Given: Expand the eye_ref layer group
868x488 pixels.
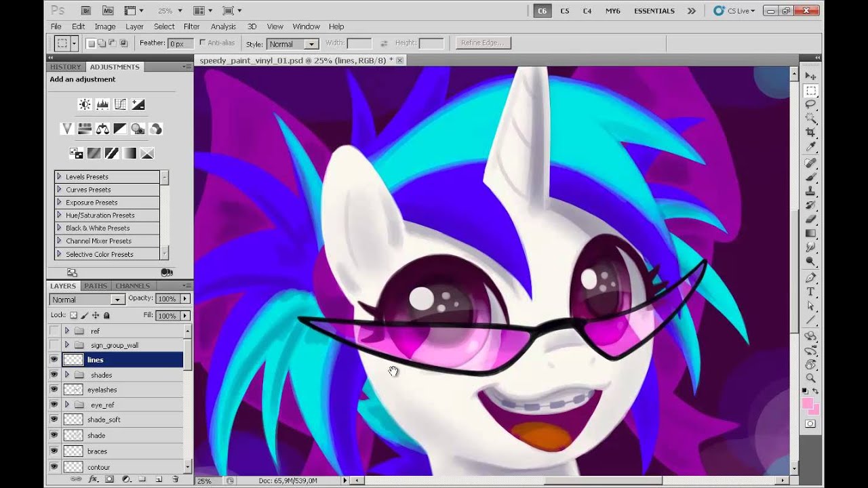Looking at the screenshot, I should point(66,405).
